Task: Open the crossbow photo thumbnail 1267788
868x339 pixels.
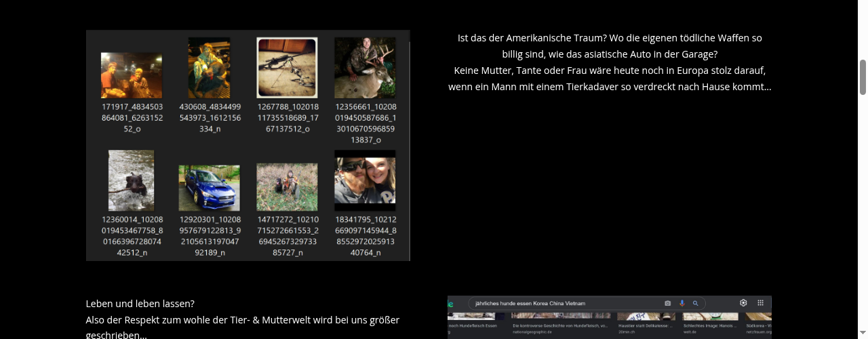Action: (x=287, y=68)
